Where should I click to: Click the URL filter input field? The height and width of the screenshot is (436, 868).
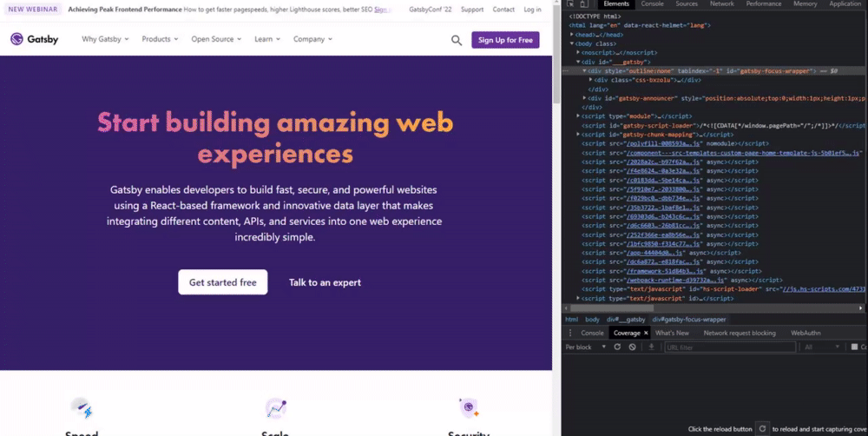(730, 347)
